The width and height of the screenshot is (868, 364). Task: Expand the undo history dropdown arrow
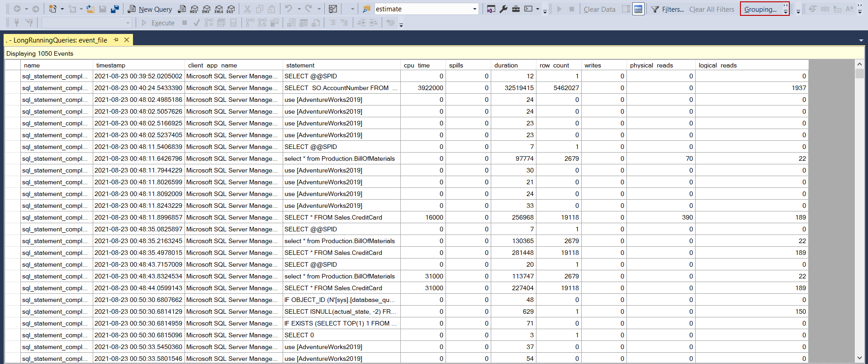(x=299, y=9)
